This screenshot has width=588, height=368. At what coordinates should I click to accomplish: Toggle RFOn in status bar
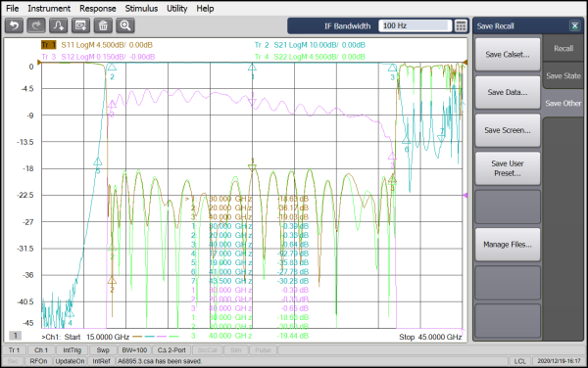38,361
